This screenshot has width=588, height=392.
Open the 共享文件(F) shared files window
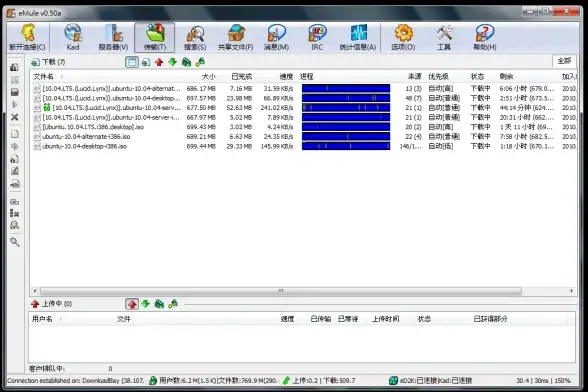tap(236, 37)
